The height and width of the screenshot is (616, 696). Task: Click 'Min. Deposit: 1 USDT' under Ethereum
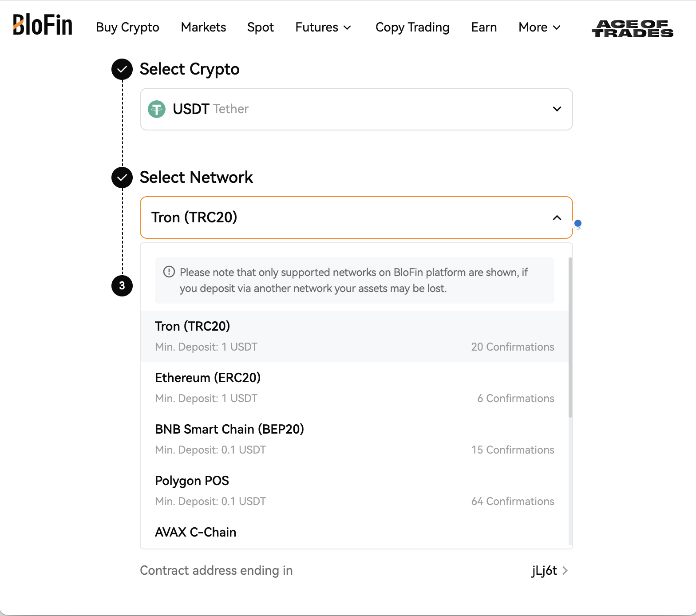tap(206, 399)
